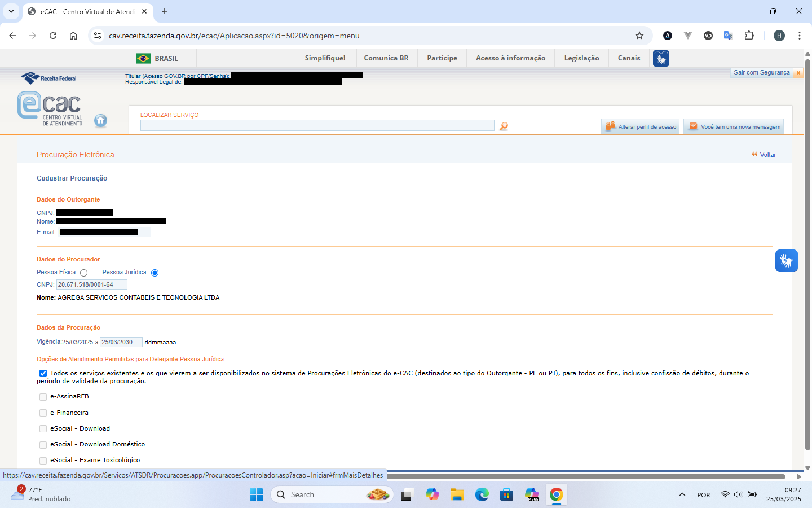Image resolution: width=812 pixels, height=508 pixels.
Task: Click the Receita Federal logo
Action: tap(49, 78)
